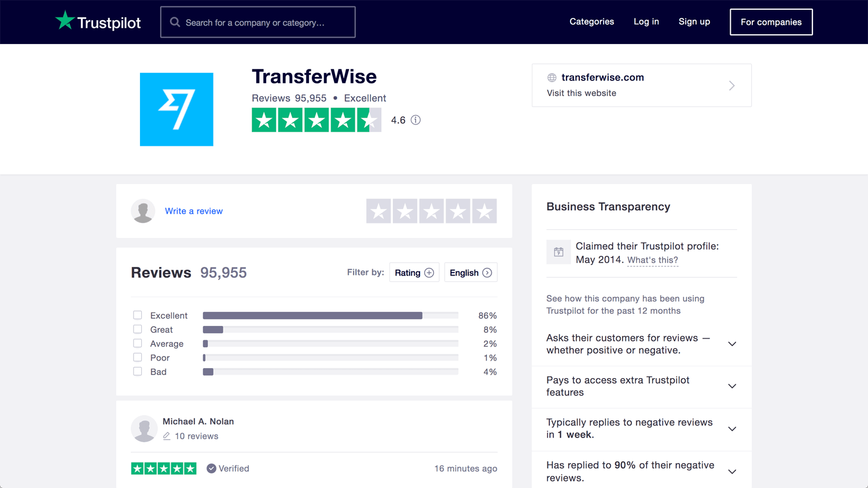The height and width of the screenshot is (488, 868).
Task: Click the pencil icon beside 10 reviews
Action: [167, 436]
